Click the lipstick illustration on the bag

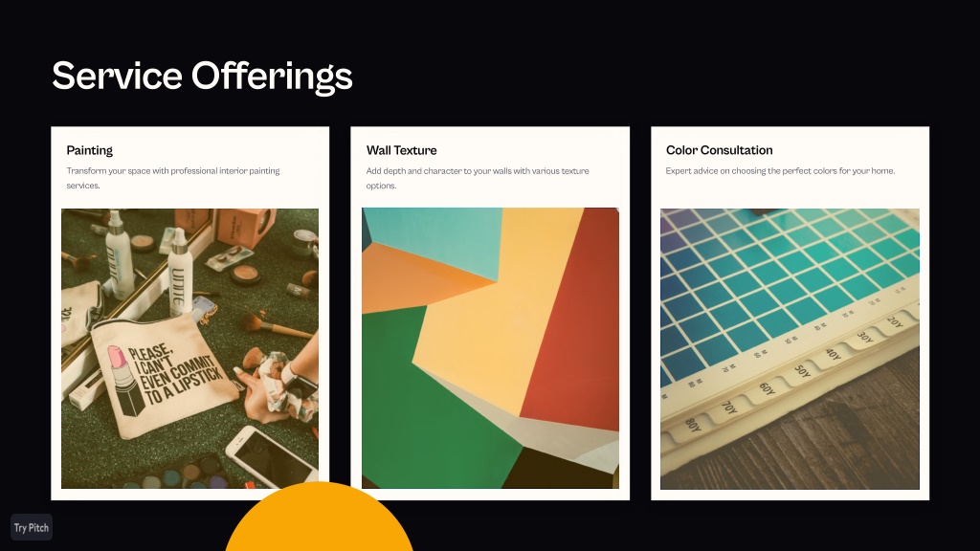[x=126, y=380]
